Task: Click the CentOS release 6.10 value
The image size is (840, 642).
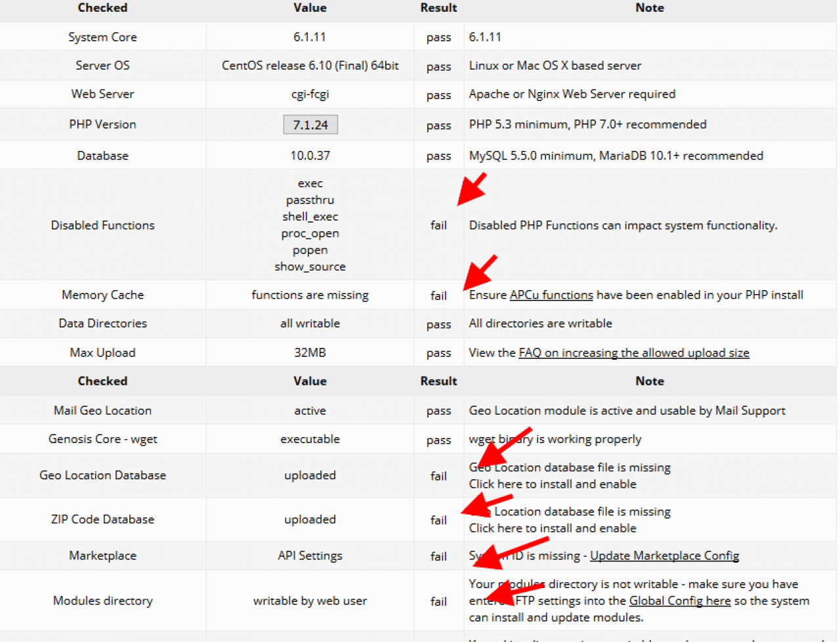Action: [x=310, y=65]
